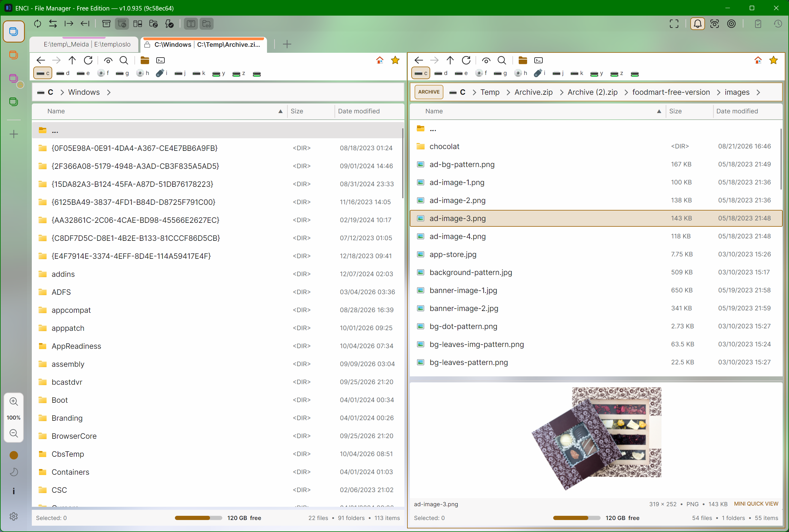Add a new tab with plus button
The height and width of the screenshot is (532, 789).
(x=287, y=44)
